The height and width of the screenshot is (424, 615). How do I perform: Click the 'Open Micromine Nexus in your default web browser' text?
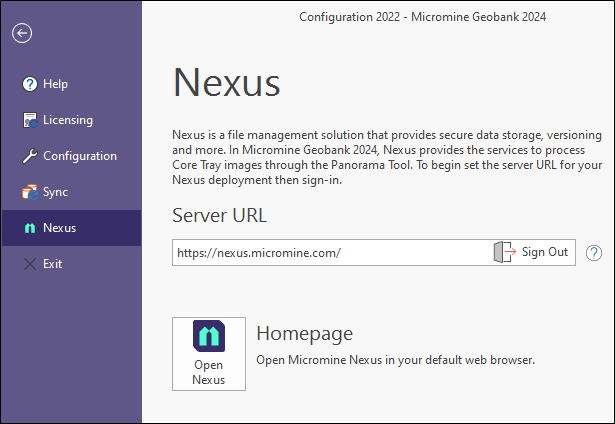[395, 360]
